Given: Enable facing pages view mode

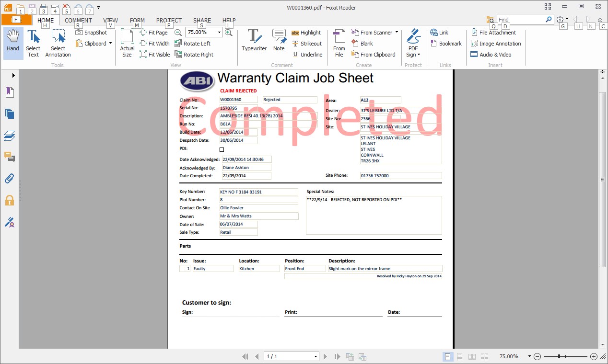Looking at the screenshot, I should (472, 356).
